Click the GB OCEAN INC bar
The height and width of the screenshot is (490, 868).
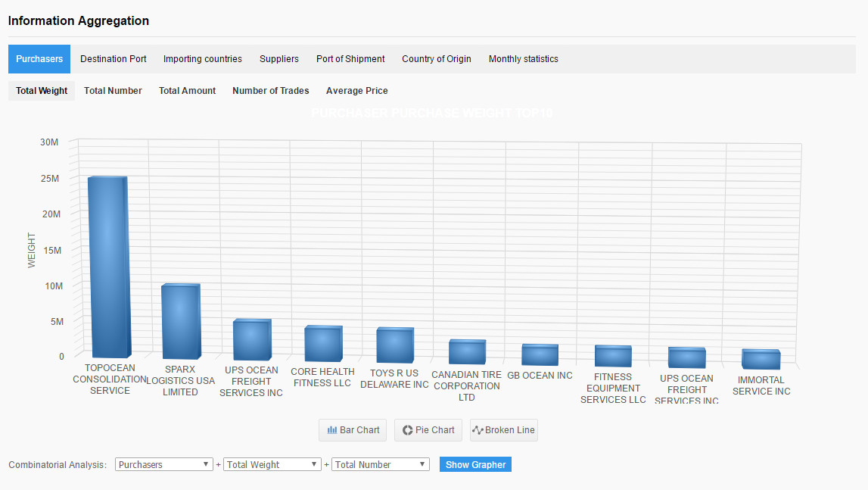[x=540, y=354]
